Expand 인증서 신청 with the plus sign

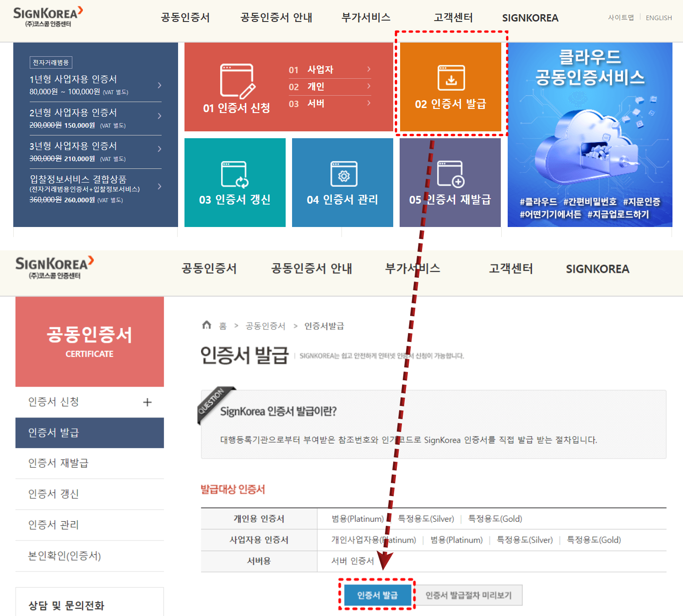pos(147,402)
